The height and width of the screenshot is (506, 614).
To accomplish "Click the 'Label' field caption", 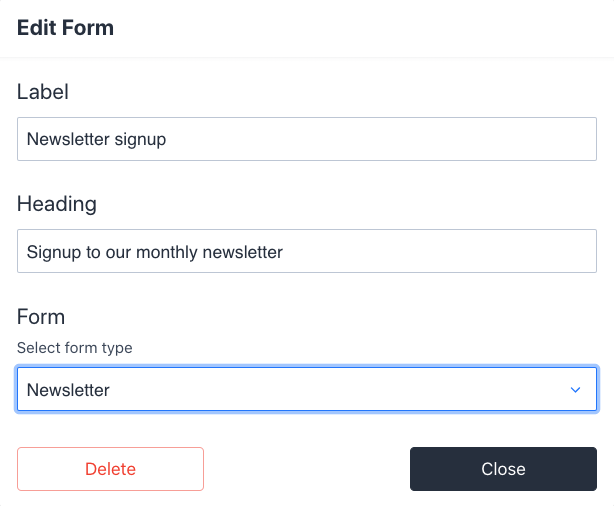I will click(x=43, y=92).
